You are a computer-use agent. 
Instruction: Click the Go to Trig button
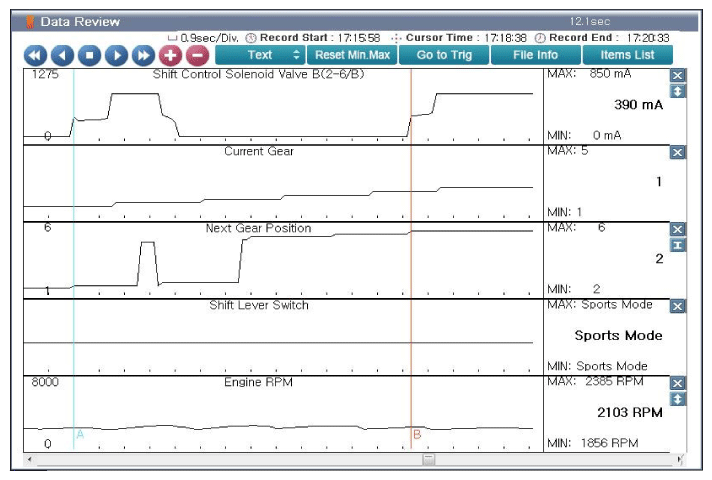point(444,55)
